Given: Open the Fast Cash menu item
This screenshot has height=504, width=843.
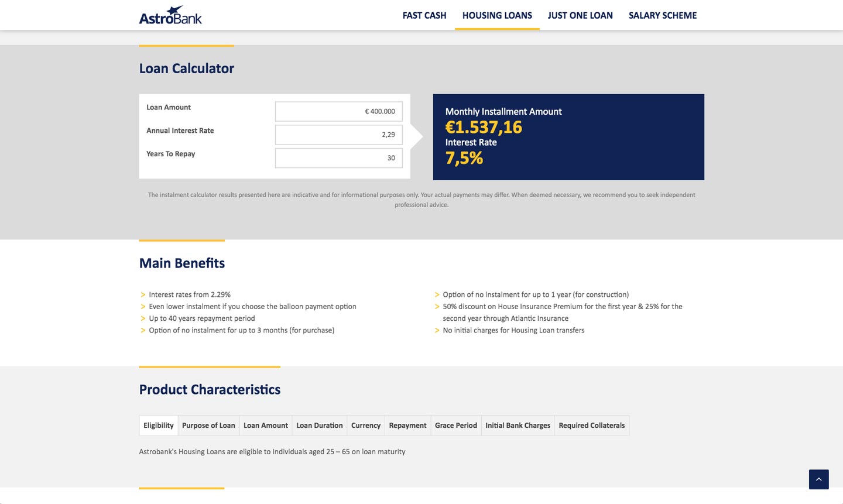Looking at the screenshot, I should tap(424, 16).
